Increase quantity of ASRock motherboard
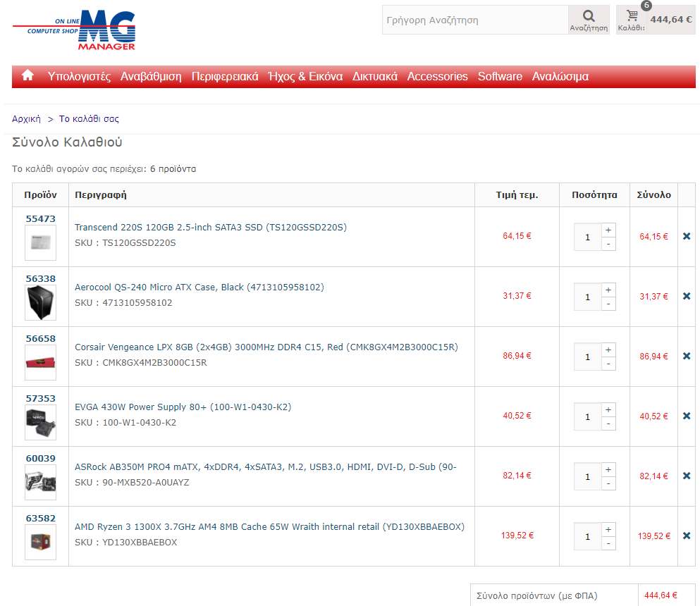 (x=608, y=469)
